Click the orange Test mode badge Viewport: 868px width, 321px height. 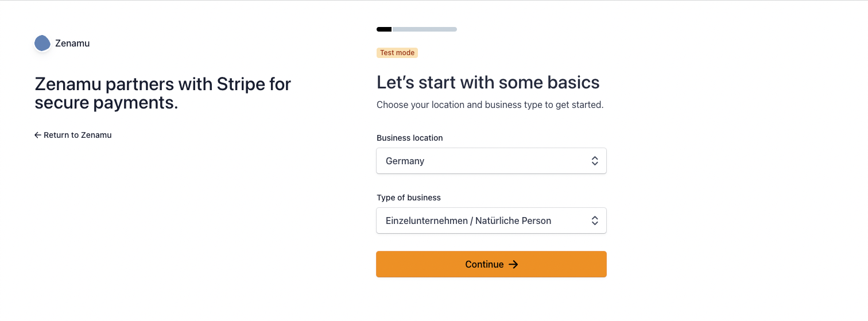coord(397,53)
